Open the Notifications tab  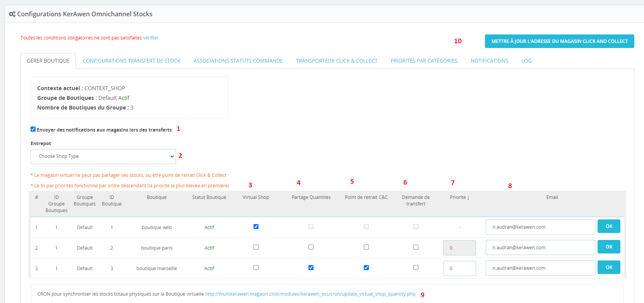[x=489, y=61]
